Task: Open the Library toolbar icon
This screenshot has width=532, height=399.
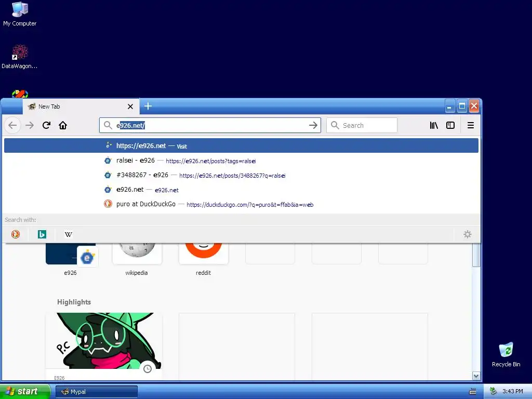Action: tap(434, 125)
